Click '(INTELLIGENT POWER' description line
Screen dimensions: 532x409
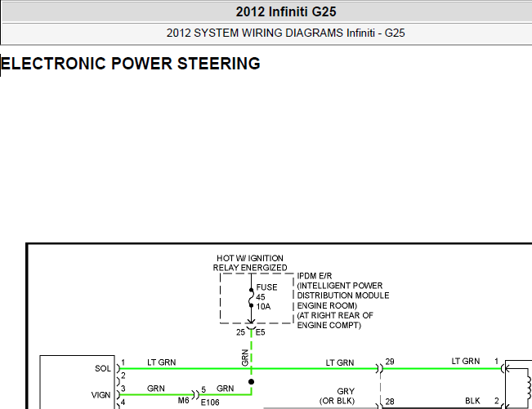coord(340,286)
